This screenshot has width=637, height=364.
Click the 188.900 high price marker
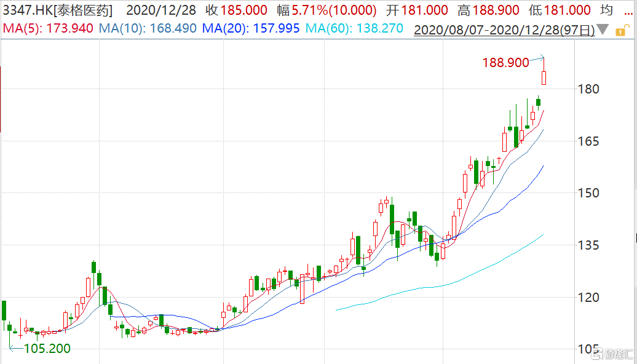(x=505, y=62)
